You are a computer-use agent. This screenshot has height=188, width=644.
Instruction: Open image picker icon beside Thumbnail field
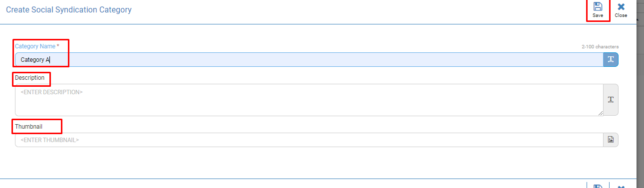coord(611,140)
